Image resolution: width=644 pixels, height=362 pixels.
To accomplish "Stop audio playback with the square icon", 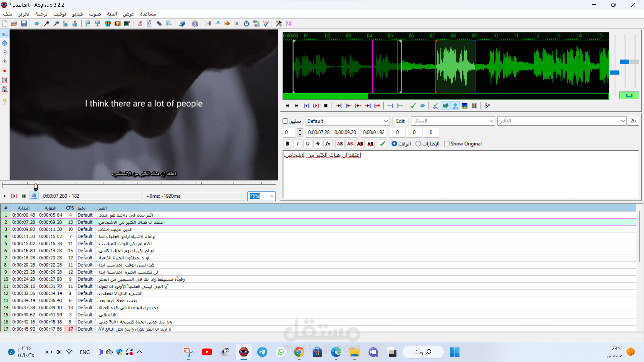I will pyautogui.click(x=326, y=106).
